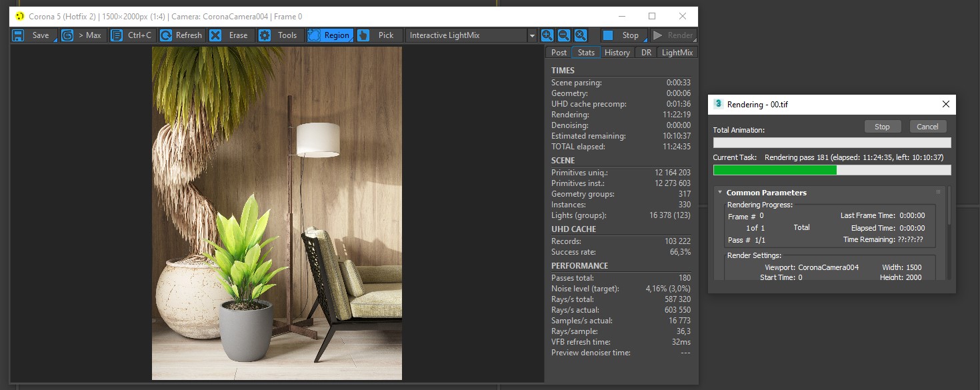The image size is (980, 390).
Task: Copy render to 3ds Max frame buffer
Action: (82, 35)
